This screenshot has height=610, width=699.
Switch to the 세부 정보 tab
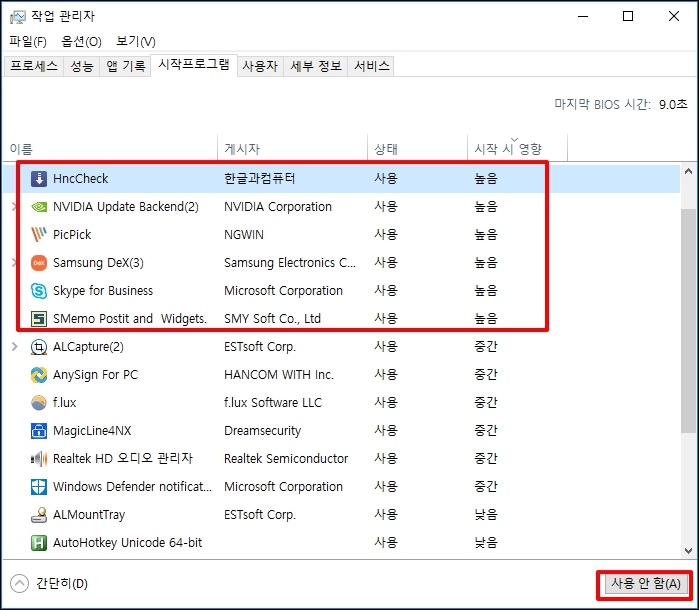[x=316, y=66]
